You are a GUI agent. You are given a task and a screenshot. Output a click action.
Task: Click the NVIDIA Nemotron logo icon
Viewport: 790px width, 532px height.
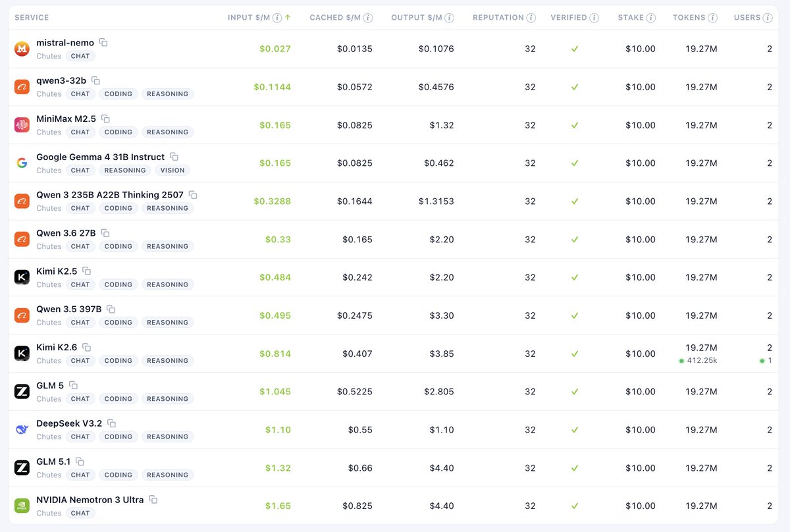click(x=22, y=506)
